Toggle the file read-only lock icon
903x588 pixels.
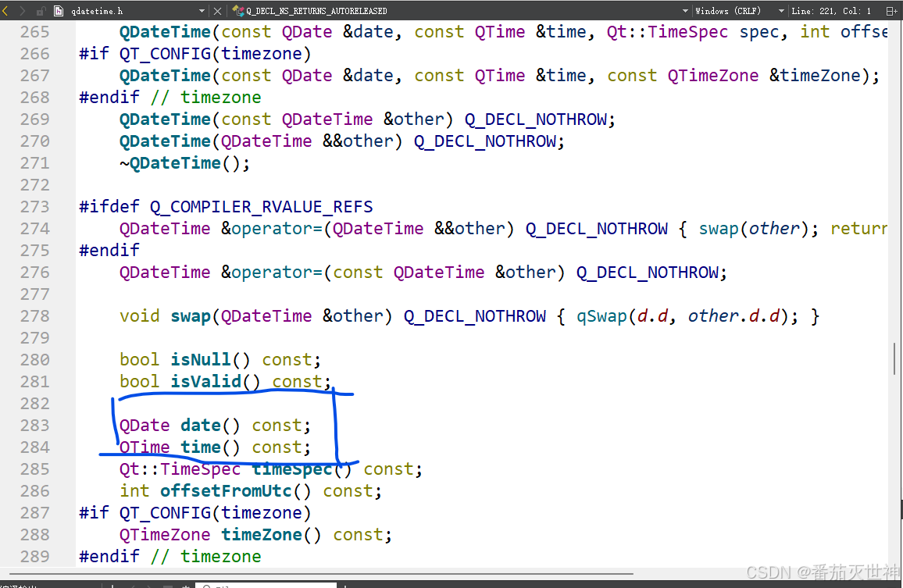[41, 11]
